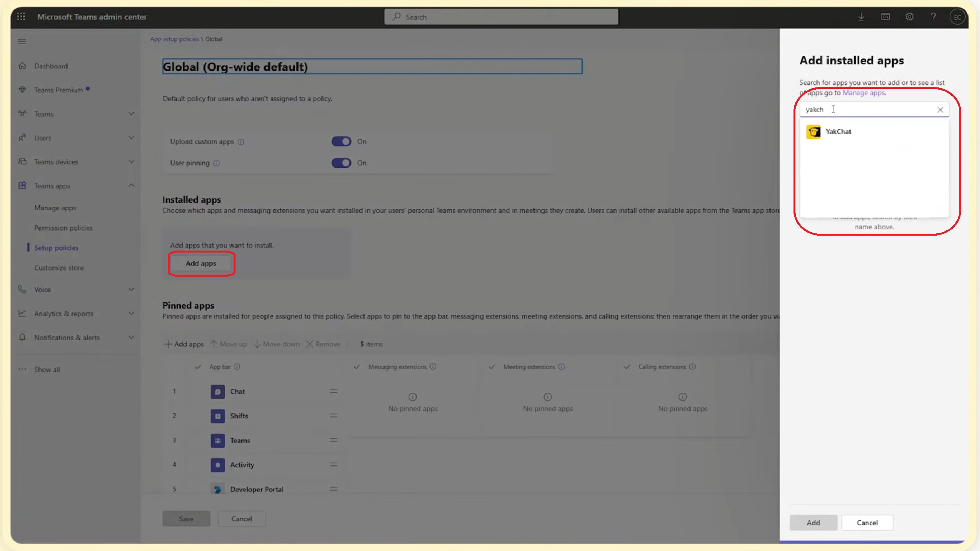Click the help question mark icon
This screenshot has height=551, width=980.
(933, 16)
